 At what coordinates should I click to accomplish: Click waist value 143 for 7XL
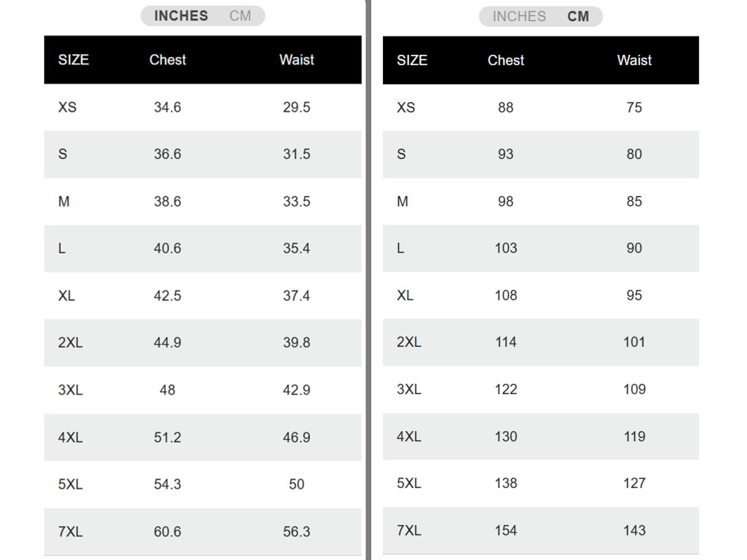[635, 531]
